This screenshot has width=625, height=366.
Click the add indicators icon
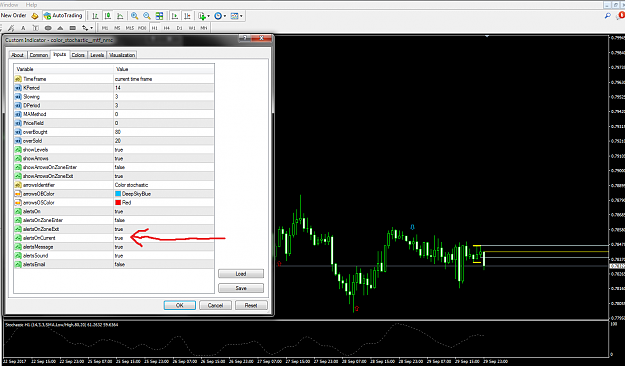[x=202, y=16]
